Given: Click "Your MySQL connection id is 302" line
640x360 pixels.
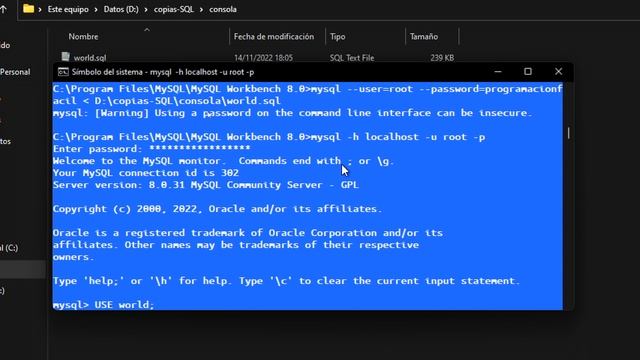Looking at the screenshot, I should (146, 173).
